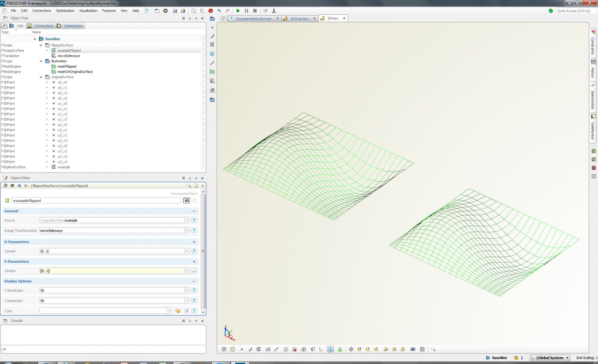Image resolution: width=598 pixels, height=364 pixels.
Task: Click the Stop square button in the toolbar
Action: click(x=255, y=11)
